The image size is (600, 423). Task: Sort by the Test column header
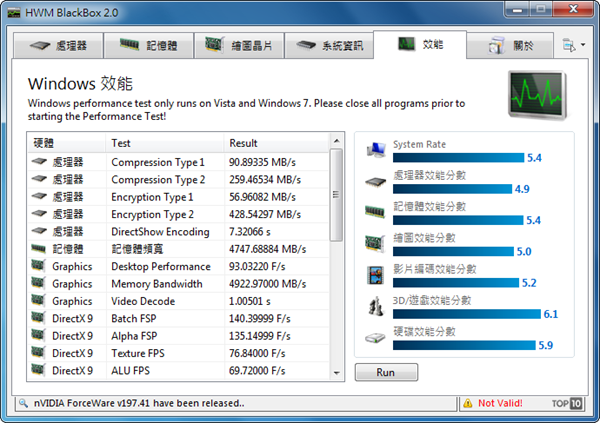pos(165,143)
